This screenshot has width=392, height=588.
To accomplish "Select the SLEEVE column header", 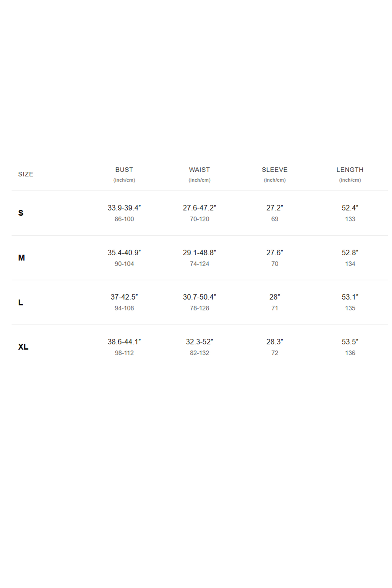I will (275, 170).
